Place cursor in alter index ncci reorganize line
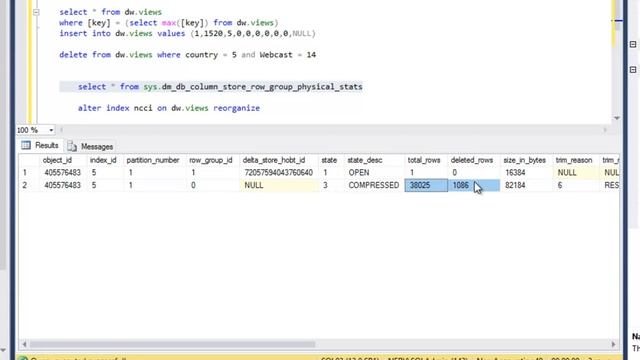640x360 pixels. click(169, 108)
